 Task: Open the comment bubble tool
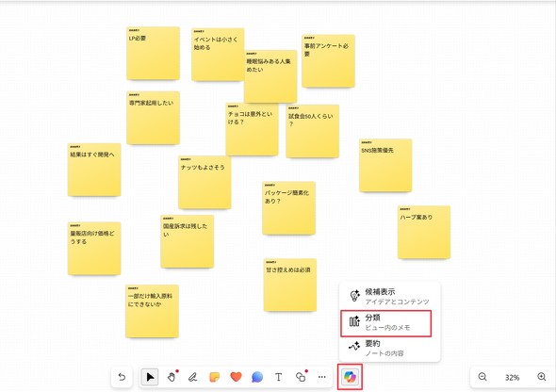(257, 377)
